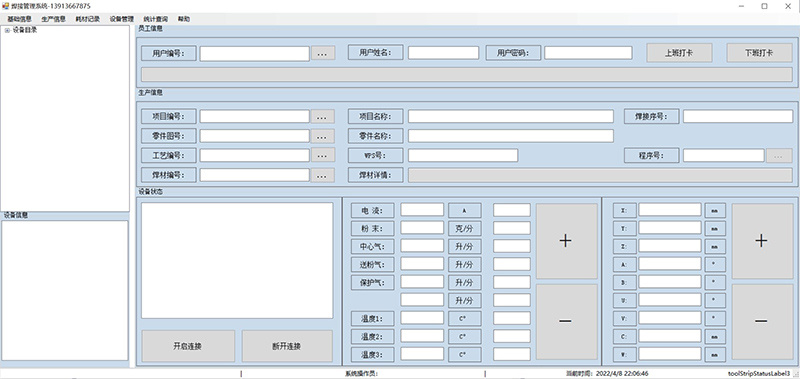Focus the Z axis input field
800x379 pixels.
(670, 246)
